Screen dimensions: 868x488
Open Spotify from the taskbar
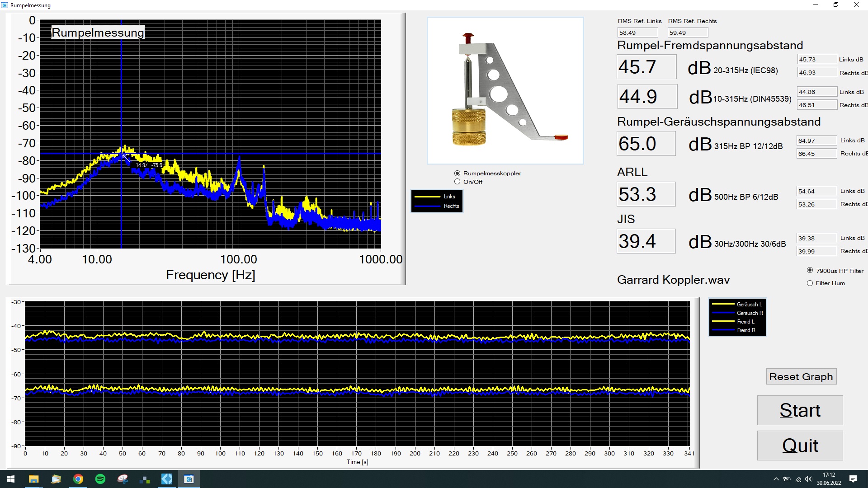coord(100,479)
